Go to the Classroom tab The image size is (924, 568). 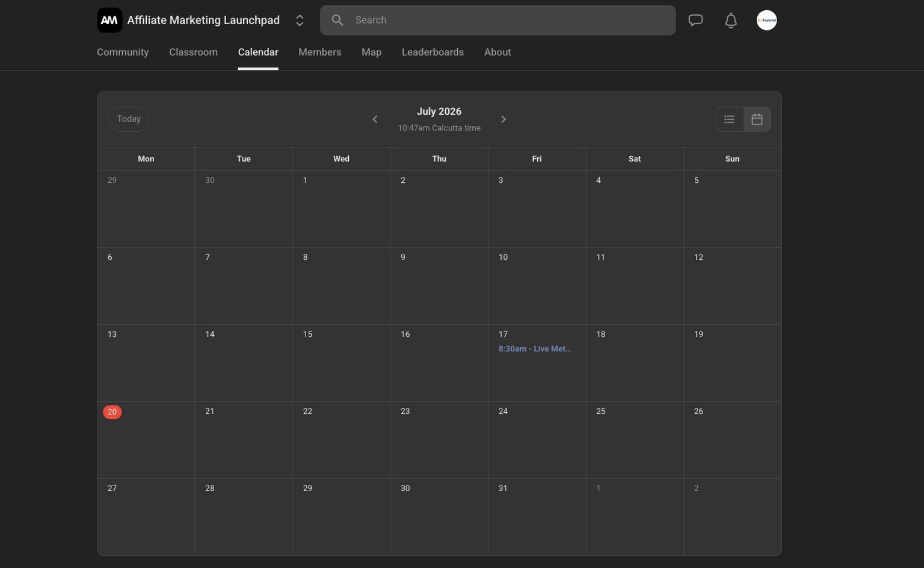[193, 52]
